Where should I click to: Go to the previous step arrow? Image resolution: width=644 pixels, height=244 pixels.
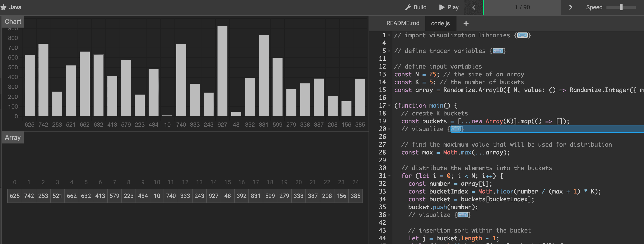coord(474,7)
